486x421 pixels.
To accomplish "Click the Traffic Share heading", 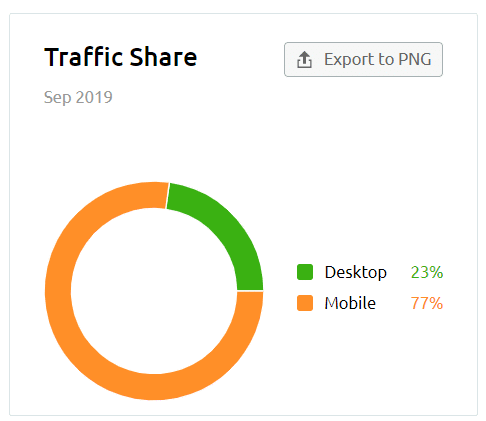I will click(120, 57).
